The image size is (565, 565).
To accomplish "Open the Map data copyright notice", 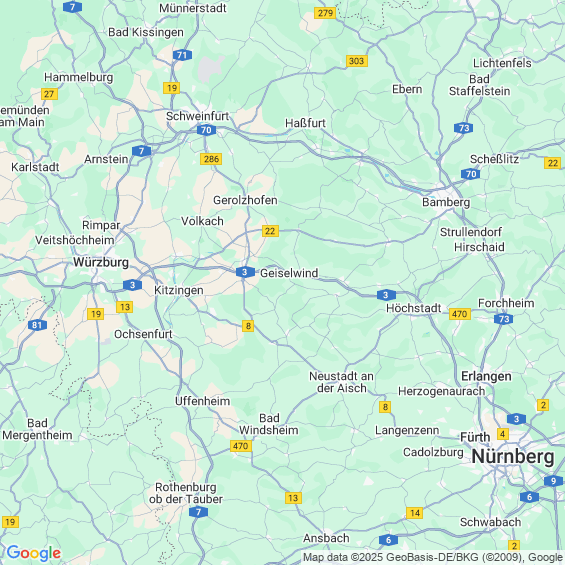I will [x=433, y=557].
